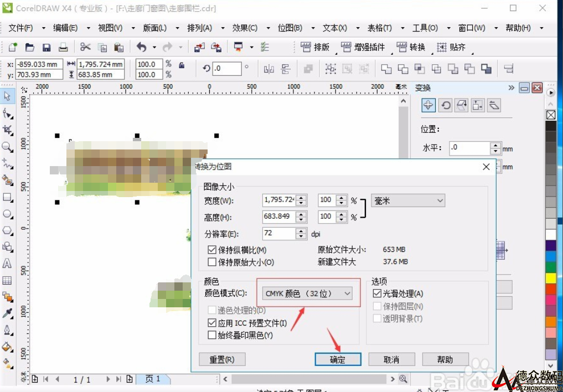
Task: Uncheck 应用 ICC 预置文件 checkbox
Action: [x=211, y=323]
